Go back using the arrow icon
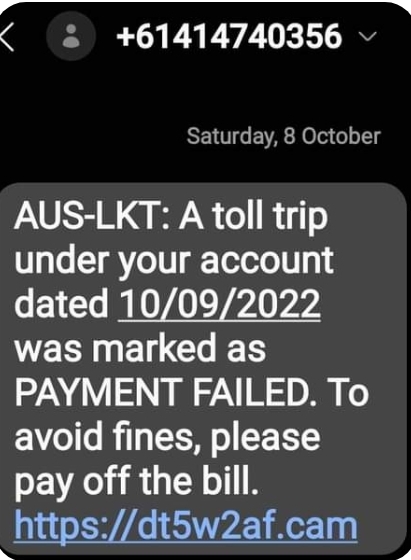The width and height of the screenshot is (411, 560). (x=7, y=37)
